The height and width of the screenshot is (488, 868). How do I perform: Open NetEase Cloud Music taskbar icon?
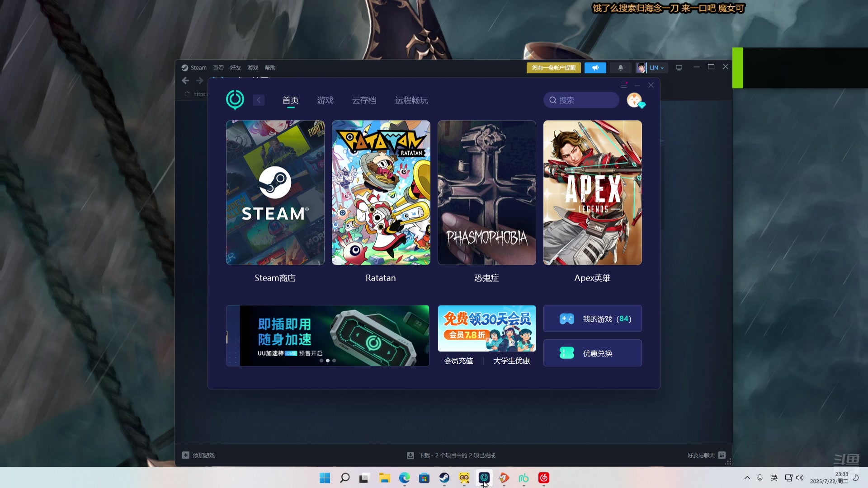tap(544, 478)
